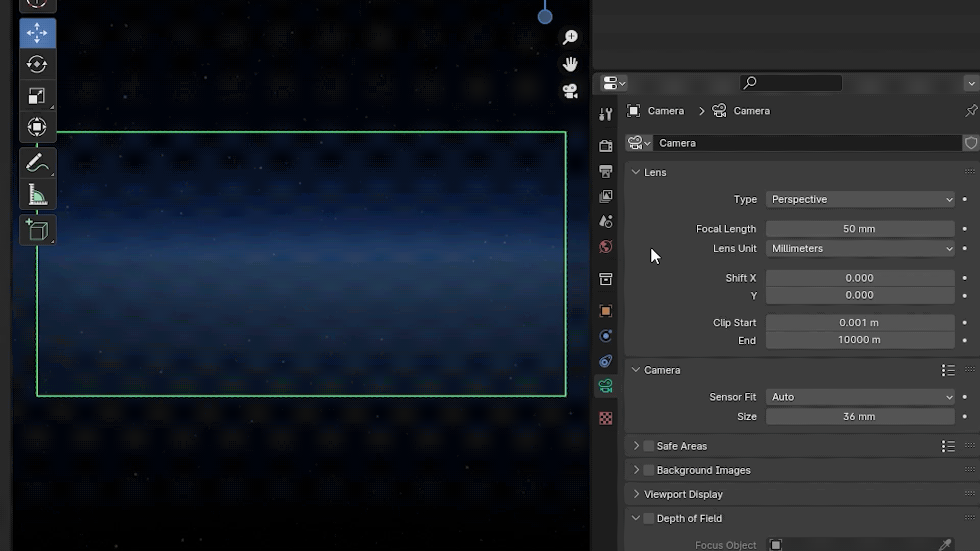Select the Move tool
The image size is (980, 551).
pos(37,33)
